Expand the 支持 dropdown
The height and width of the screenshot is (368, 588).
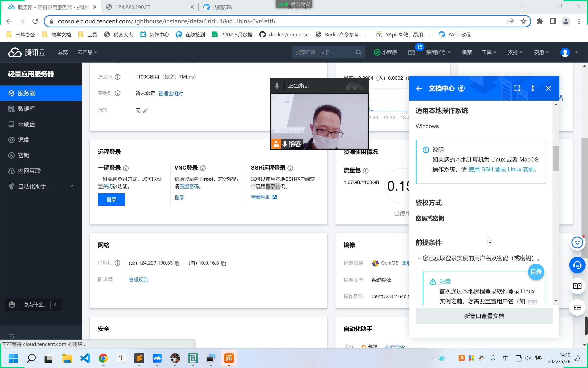(515, 52)
